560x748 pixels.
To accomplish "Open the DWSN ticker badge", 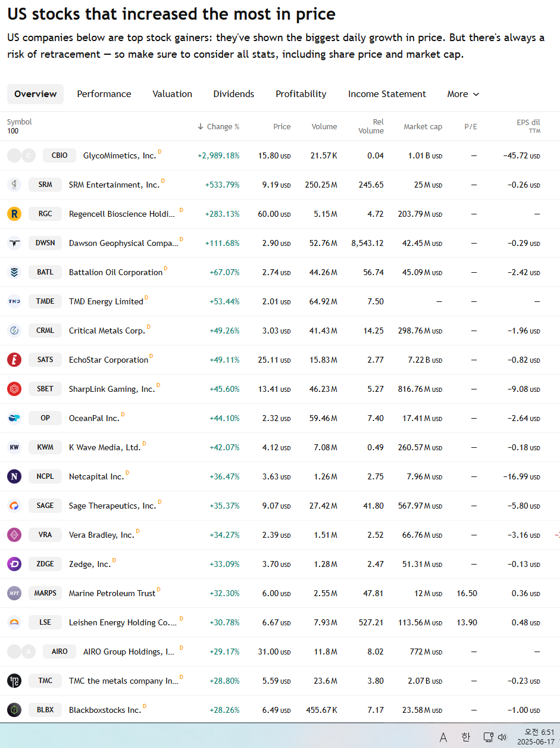I will point(45,243).
